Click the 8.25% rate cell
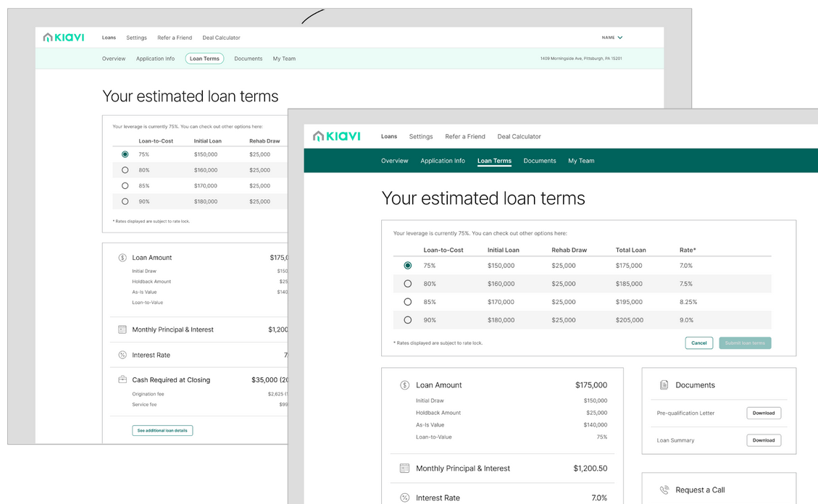Viewport: 818px width, 504px height. point(688,302)
